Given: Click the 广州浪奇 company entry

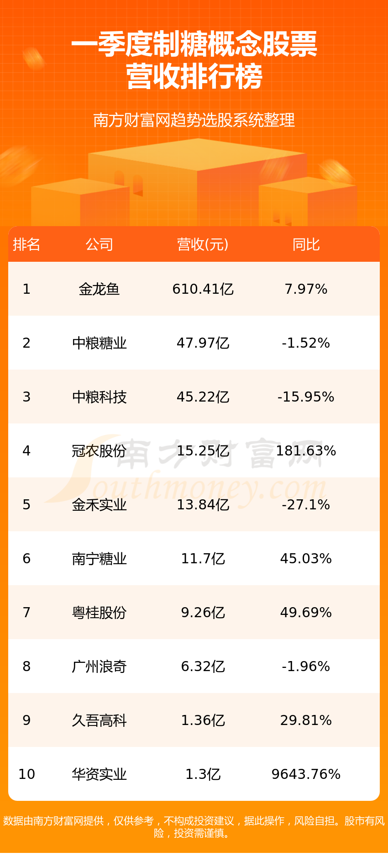Looking at the screenshot, I should coord(99,667).
